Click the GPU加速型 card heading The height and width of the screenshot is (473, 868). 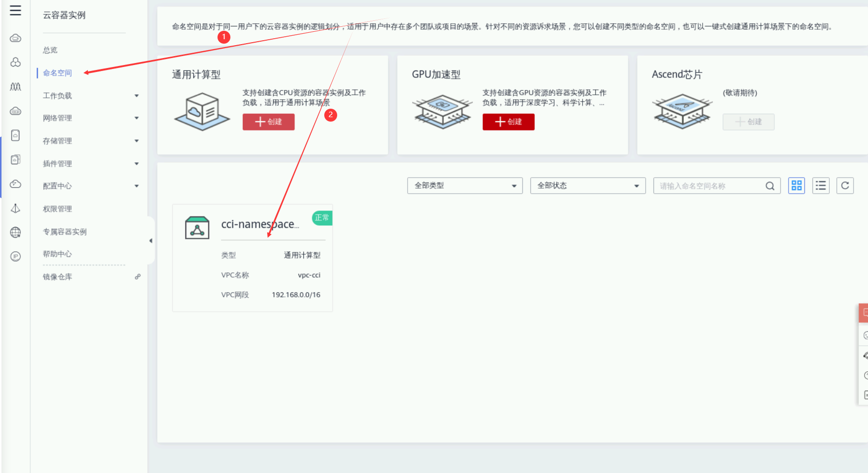coord(436,74)
